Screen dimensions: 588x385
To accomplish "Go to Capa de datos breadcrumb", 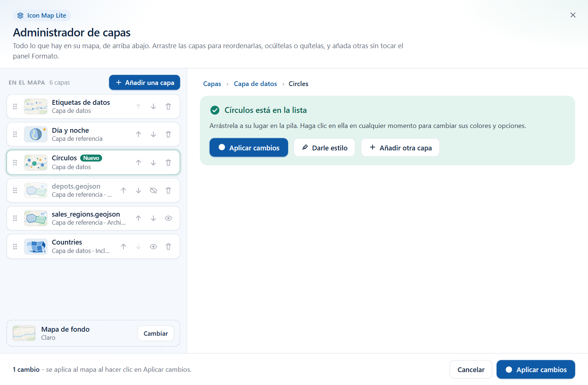I will pos(255,84).
